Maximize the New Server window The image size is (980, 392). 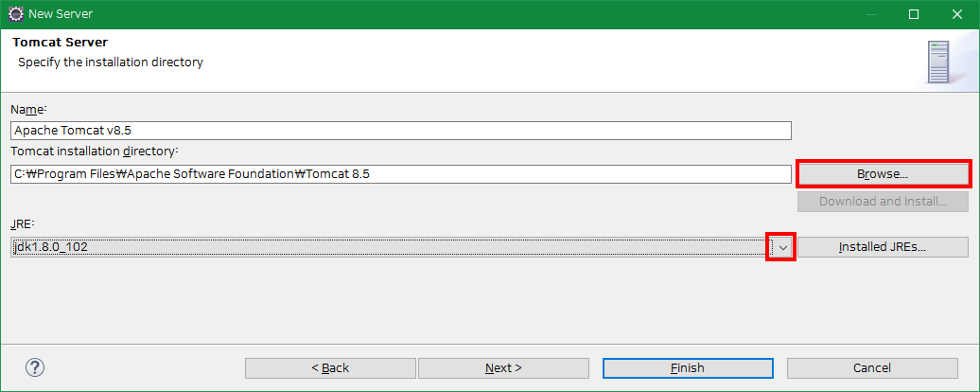point(913,14)
